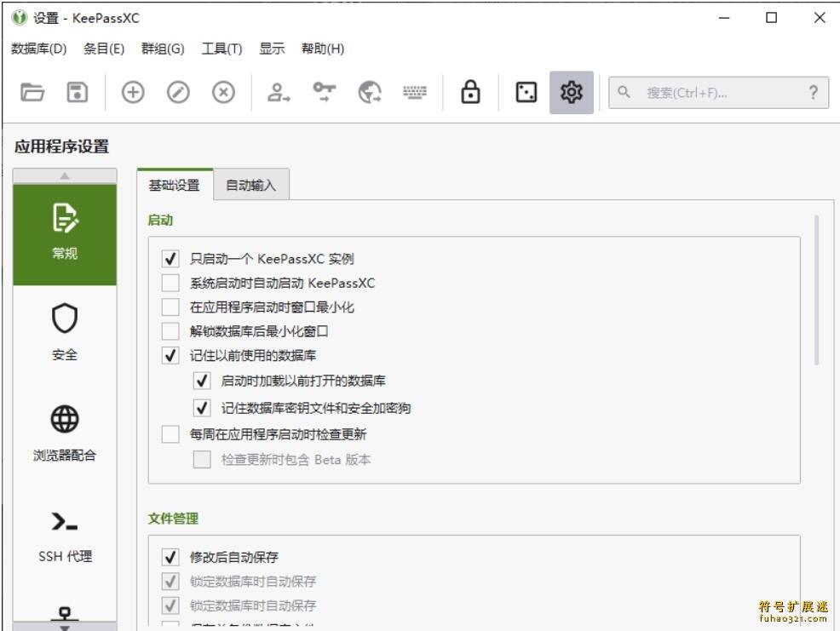This screenshot has height=631, width=840.
Task: Enable 系统启动时自动启动 KeePassXC
Action: click(170, 283)
